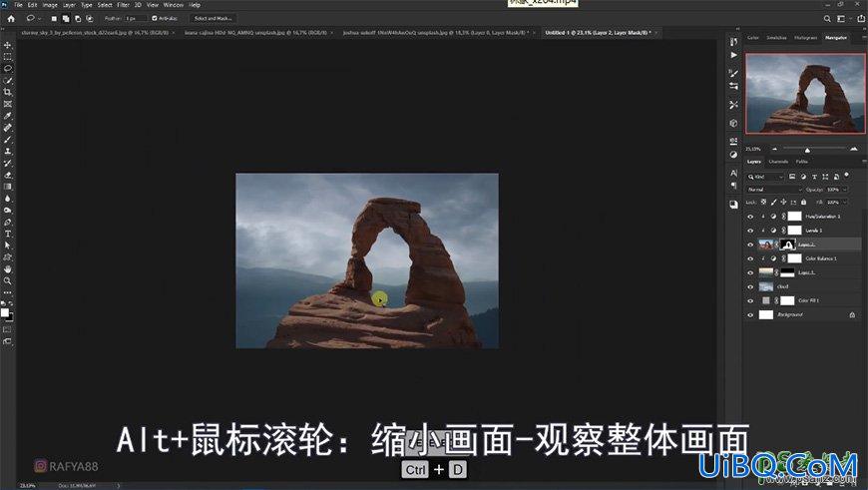Hide the Color Balance 1 layer

coord(750,258)
